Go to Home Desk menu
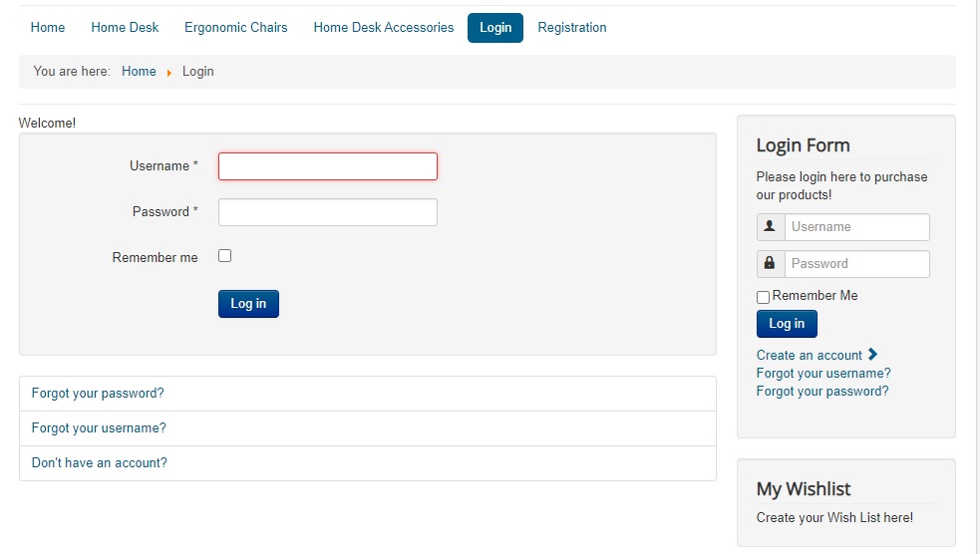The width and height of the screenshot is (980, 554). (x=125, y=28)
